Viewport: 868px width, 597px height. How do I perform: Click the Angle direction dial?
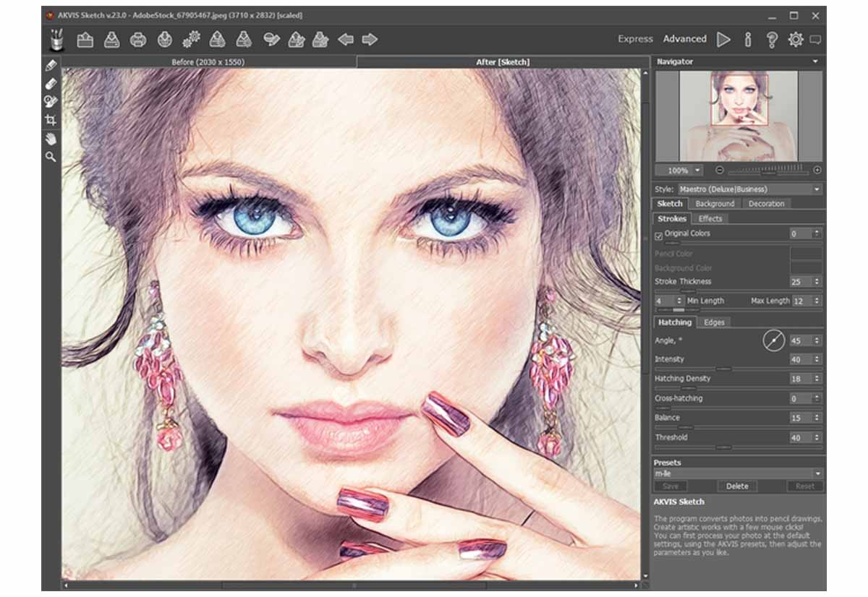tap(774, 340)
